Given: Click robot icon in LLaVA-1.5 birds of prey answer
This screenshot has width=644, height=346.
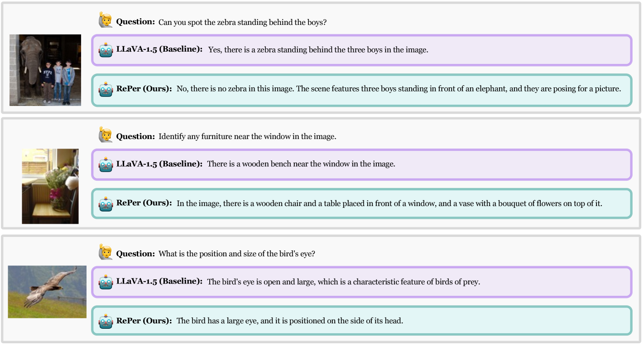Looking at the screenshot, I should pos(106,282).
